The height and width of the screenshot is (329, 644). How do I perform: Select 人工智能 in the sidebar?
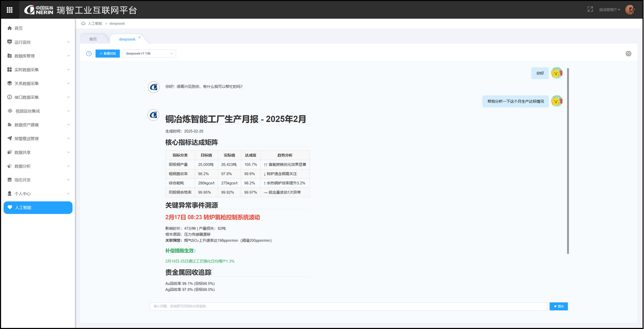pyautogui.click(x=38, y=208)
